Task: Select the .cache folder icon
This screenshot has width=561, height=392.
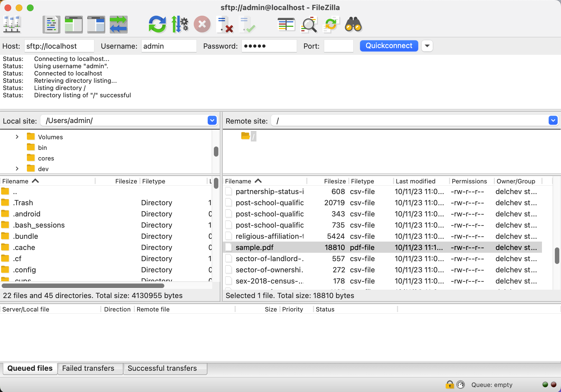Action: pos(5,247)
